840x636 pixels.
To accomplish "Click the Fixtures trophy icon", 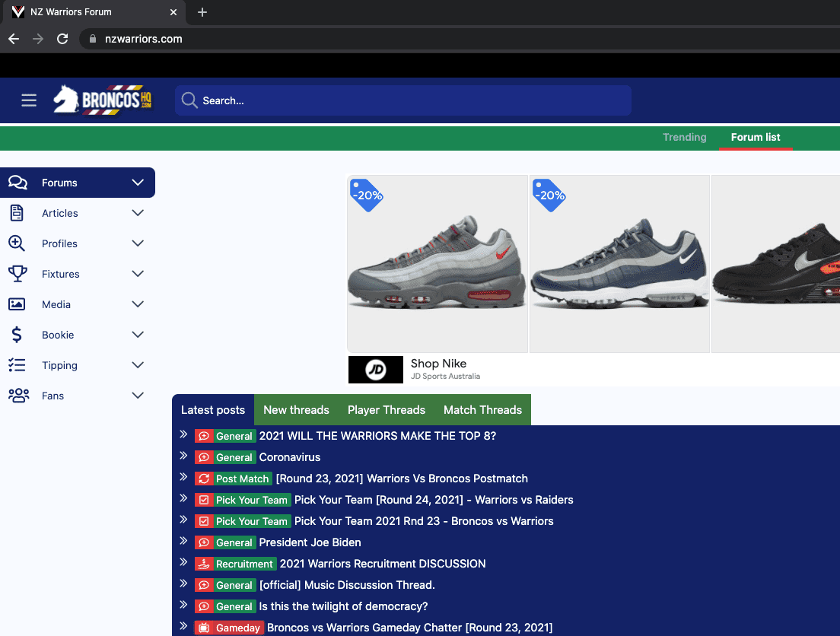I will pos(17,274).
